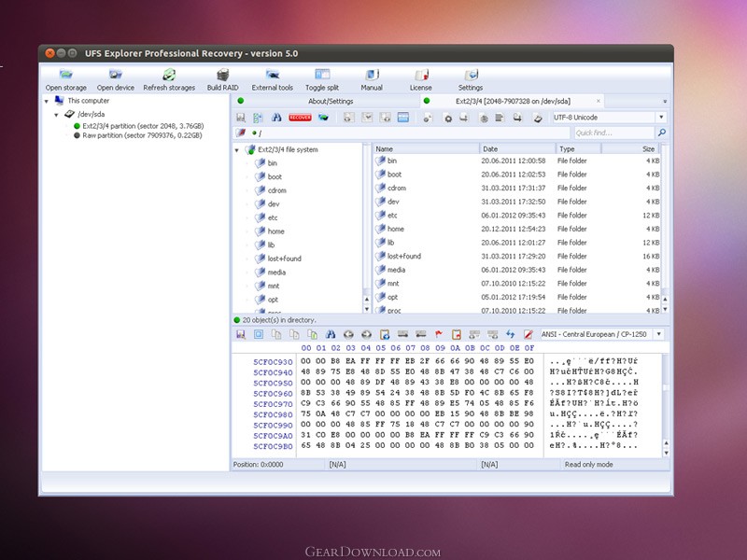The height and width of the screenshot is (560, 747).
Task: Select the opt row in file list
Action: [516, 297]
